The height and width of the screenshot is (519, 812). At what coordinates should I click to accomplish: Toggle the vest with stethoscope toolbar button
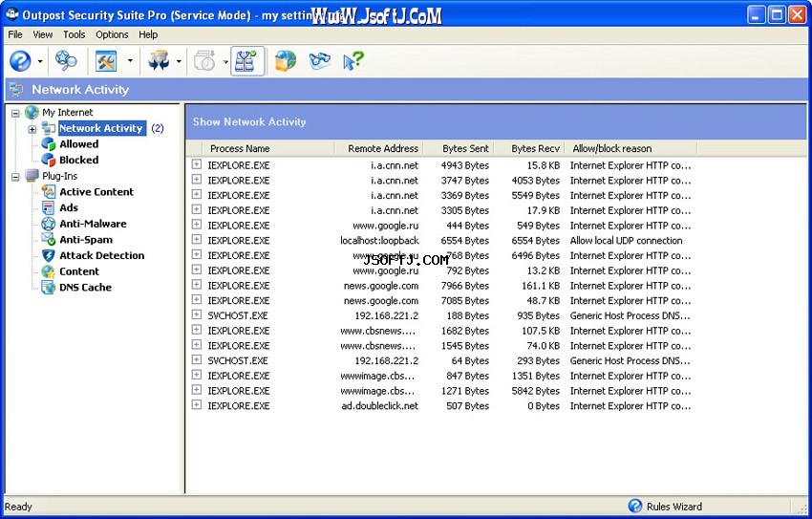(247, 61)
